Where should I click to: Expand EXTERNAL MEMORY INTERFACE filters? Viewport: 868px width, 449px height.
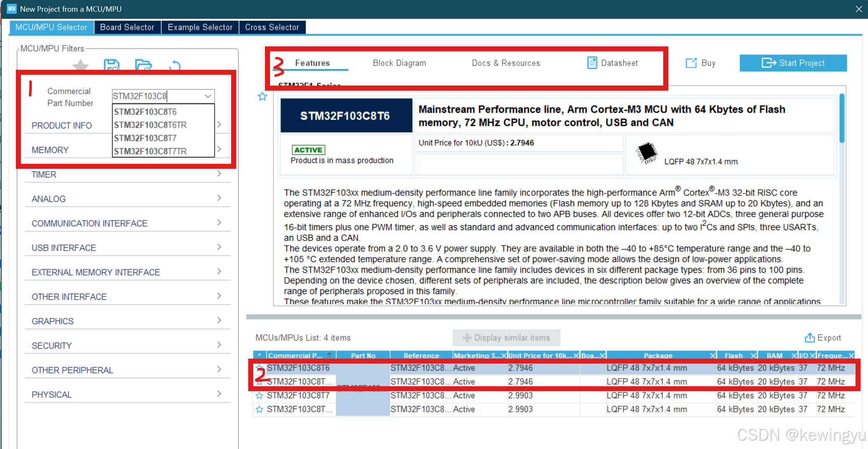pyautogui.click(x=127, y=272)
